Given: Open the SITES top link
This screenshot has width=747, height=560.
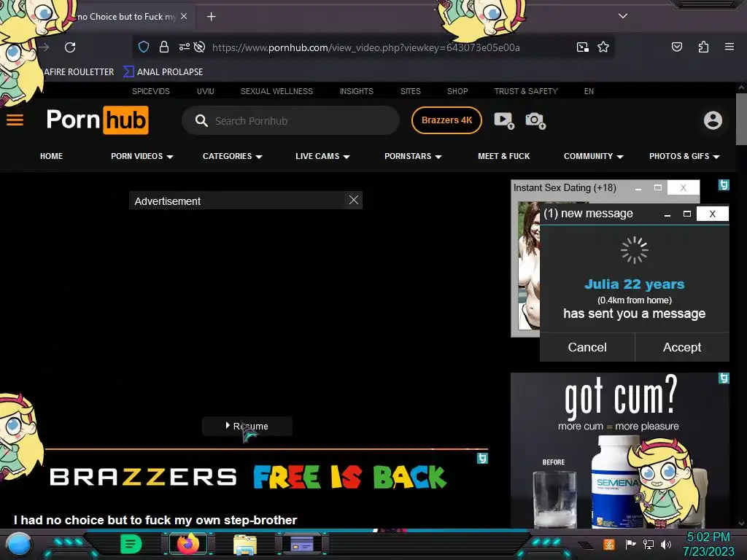Looking at the screenshot, I should point(410,91).
